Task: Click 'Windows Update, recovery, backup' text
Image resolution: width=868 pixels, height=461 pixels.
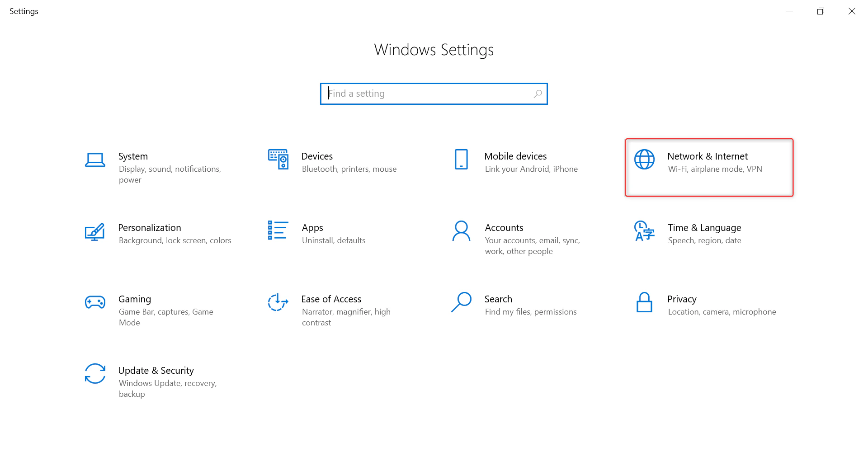Action: [168, 389]
